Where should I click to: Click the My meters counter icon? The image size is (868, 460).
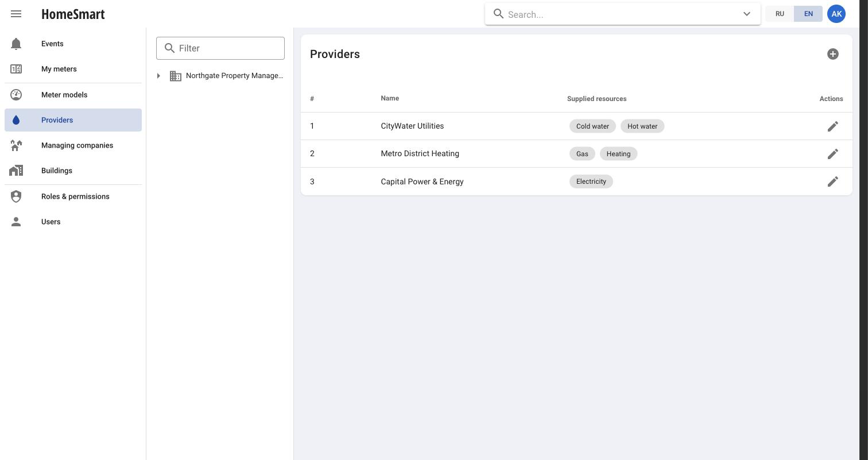16,69
